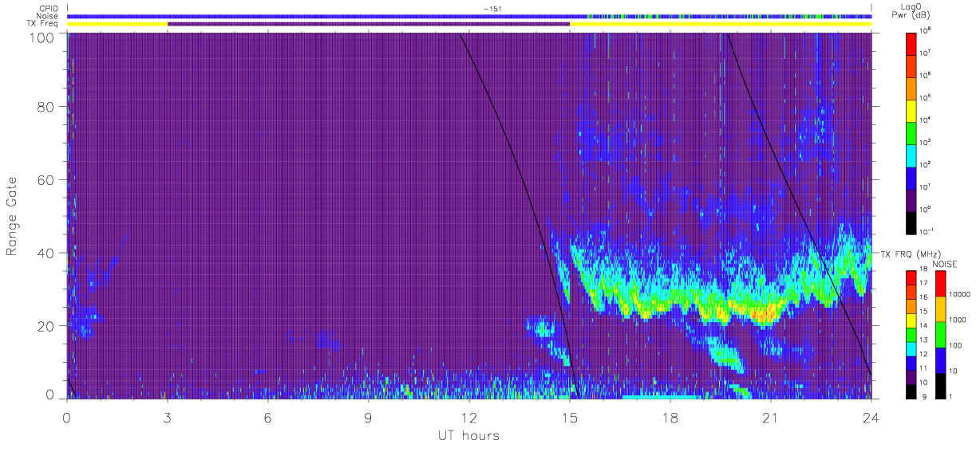
Task: Click the '20' tick on Range Gate axis
Action: (x=47, y=326)
